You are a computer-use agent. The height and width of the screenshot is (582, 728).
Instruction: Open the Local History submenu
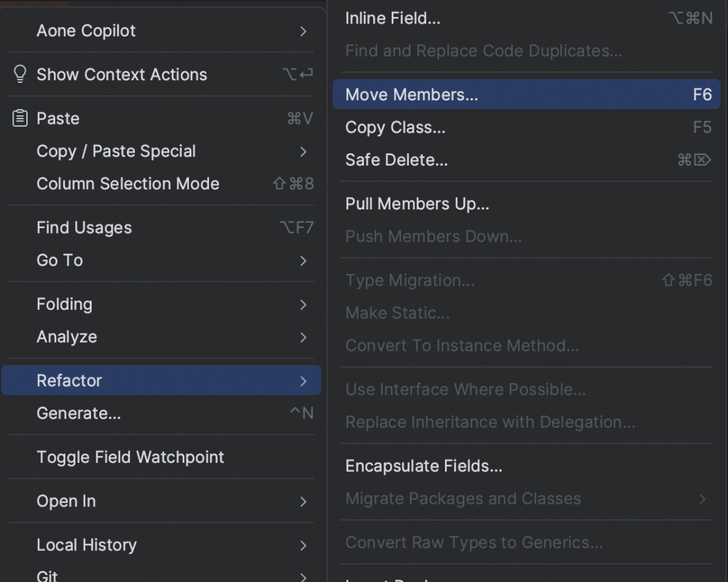[161, 545]
